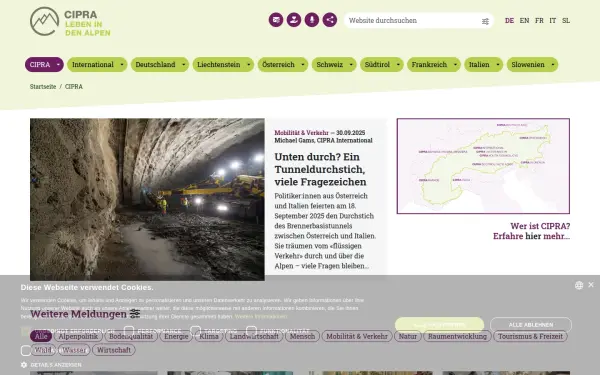600x375 pixels.
Task: Open the tunnel construction photo
Action: 147,199
